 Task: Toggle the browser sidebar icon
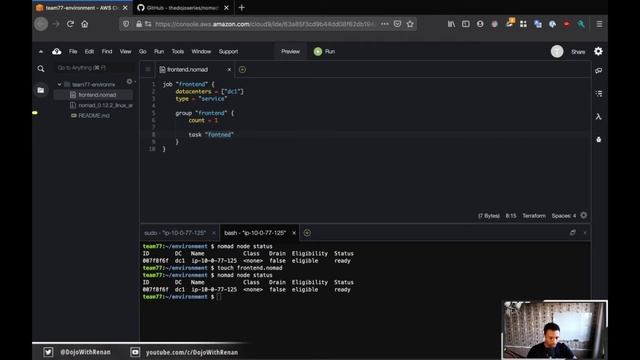pyautogui.click(x=466, y=24)
